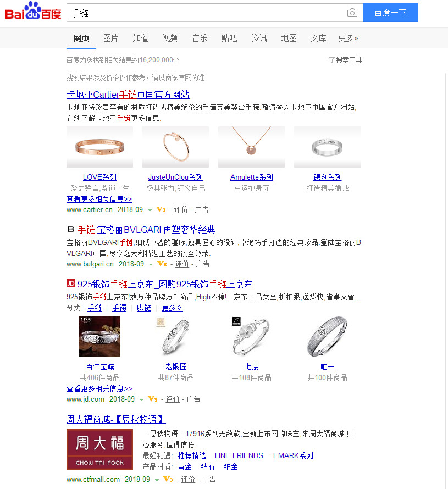Viewport: 448px width, 489px height.
Task: Click the Juste Un Clou bracelet thumbnail
Action: tap(176, 147)
